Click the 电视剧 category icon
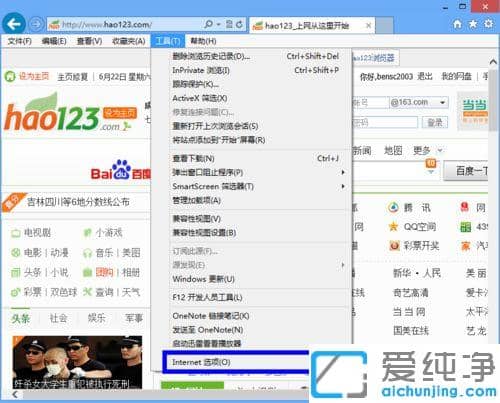The height and width of the screenshot is (403, 500). pyautogui.click(x=15, y=233)
